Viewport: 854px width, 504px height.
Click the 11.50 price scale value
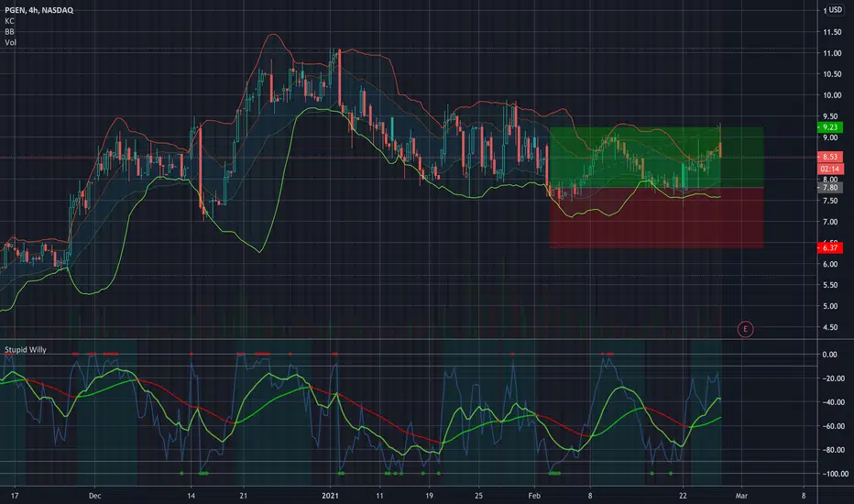click(832, 32)
